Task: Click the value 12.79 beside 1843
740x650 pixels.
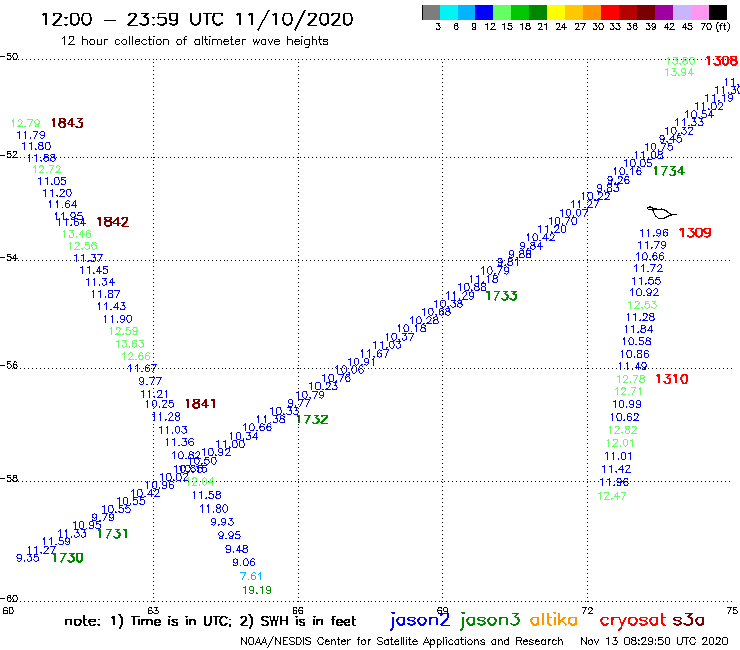Action: coord(25,123)
